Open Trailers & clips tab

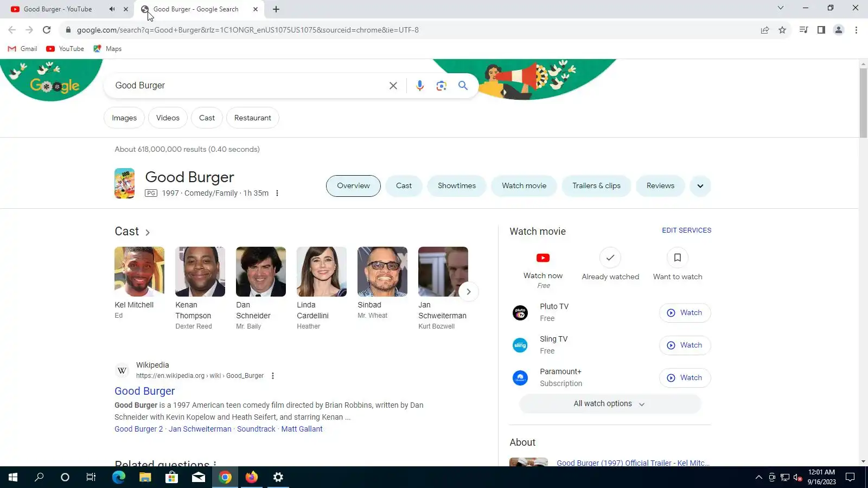pyautogui.click(x=596, y=186)
